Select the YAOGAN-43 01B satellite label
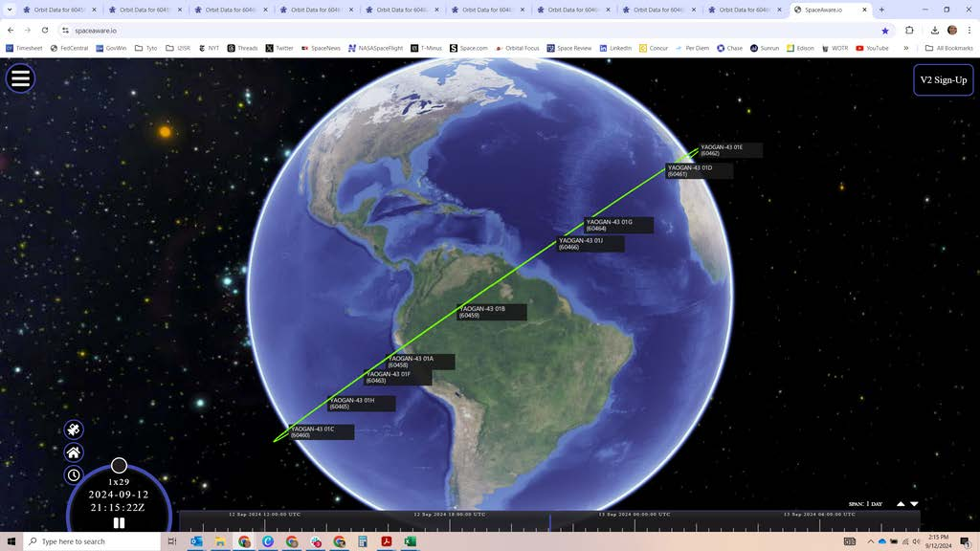The height and width of the screenshot is (551, 980). (x=492, y=312)
